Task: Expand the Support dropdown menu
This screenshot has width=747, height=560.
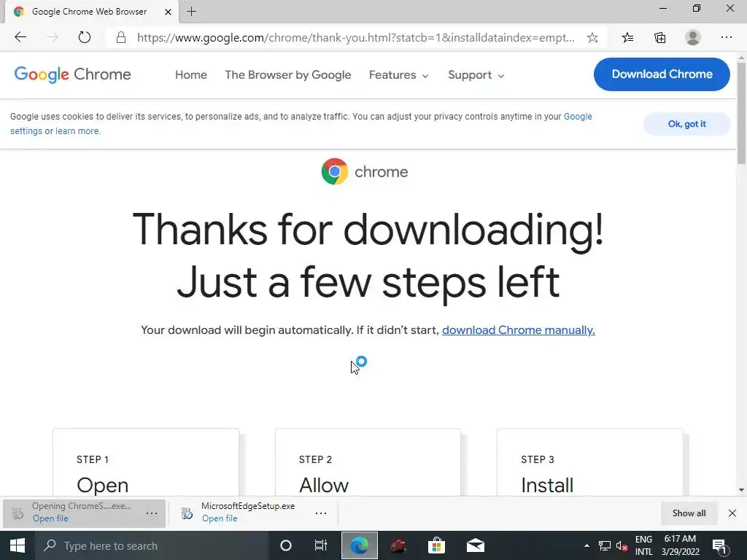Action: [476, 75]
